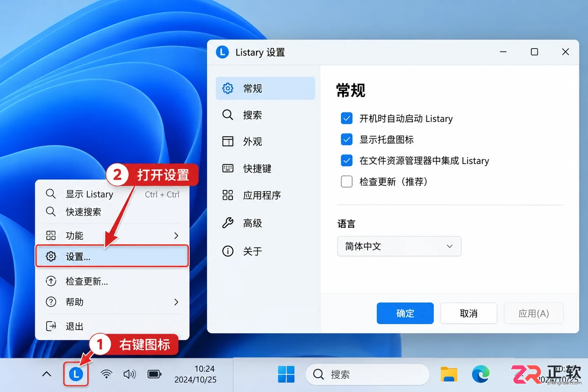The height and width of the screenshot is (392, 588).
Task: Select 显示 Listary from the context menu
Action: [112, 194]
